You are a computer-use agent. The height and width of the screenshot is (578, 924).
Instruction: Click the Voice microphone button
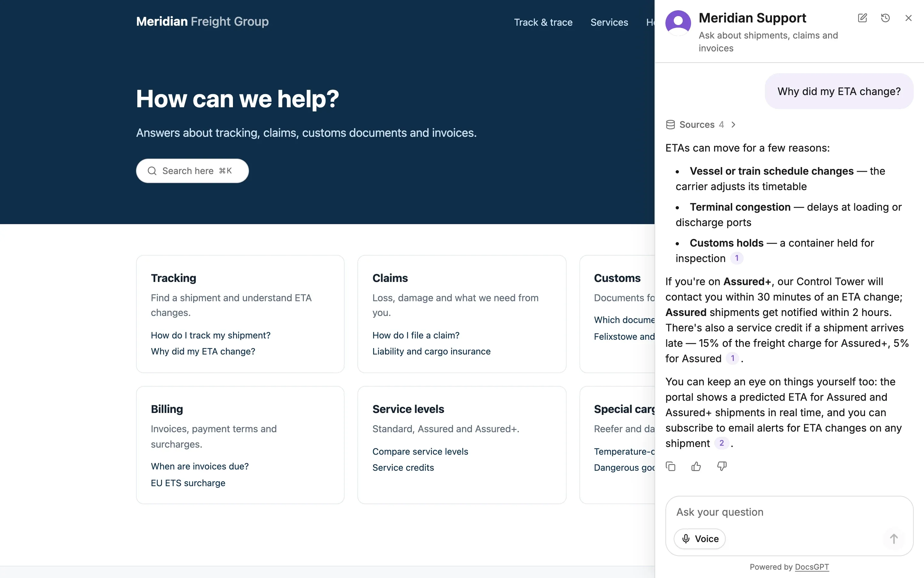coord(699,539)
